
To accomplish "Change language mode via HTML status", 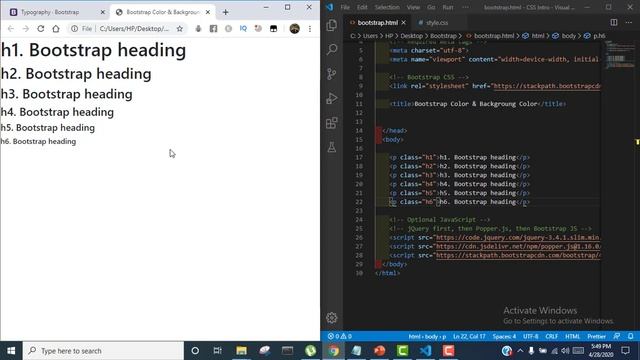I will click(x=572, y=336).
